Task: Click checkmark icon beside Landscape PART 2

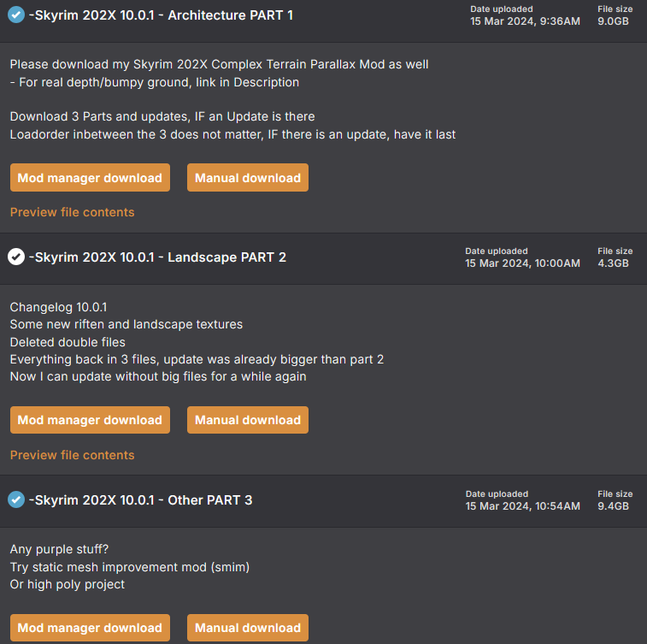Action: 16,257
